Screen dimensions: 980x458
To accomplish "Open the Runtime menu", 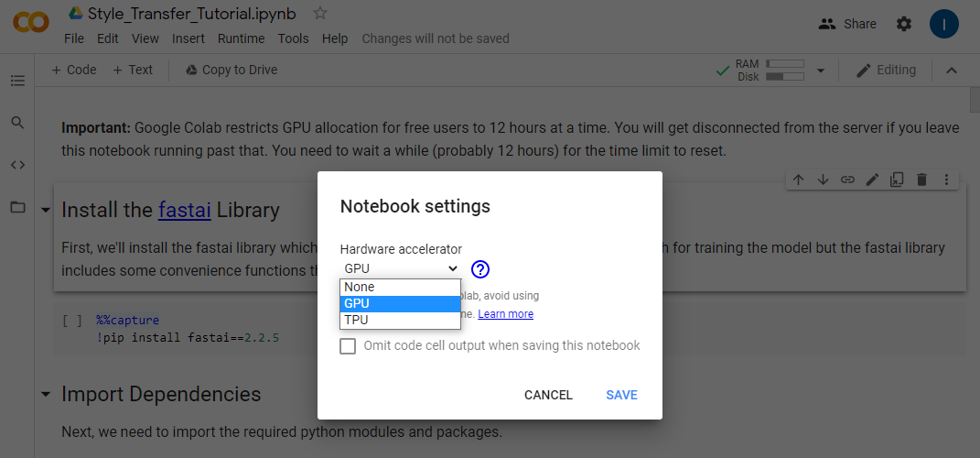I will pos(241,38).
